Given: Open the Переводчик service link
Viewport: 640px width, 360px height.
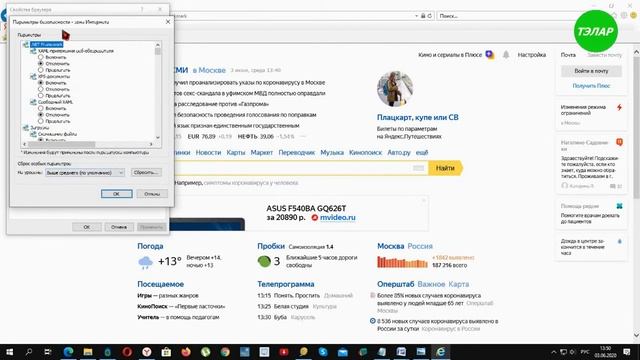Looking at the screenshot, I should (296, 152).
